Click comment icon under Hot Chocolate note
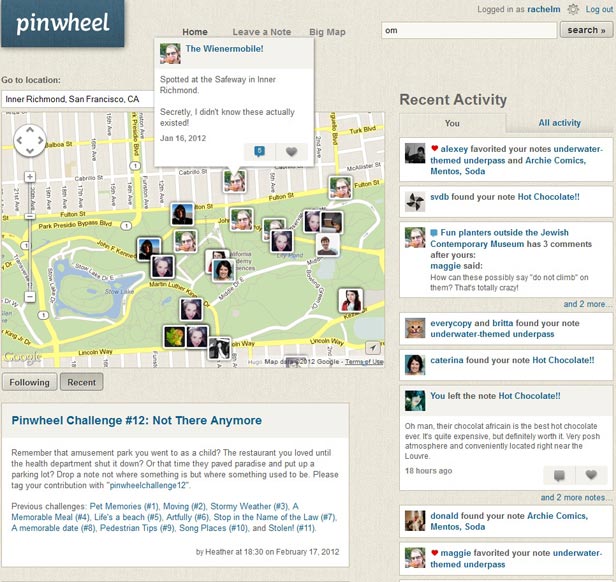 [559, 475]
